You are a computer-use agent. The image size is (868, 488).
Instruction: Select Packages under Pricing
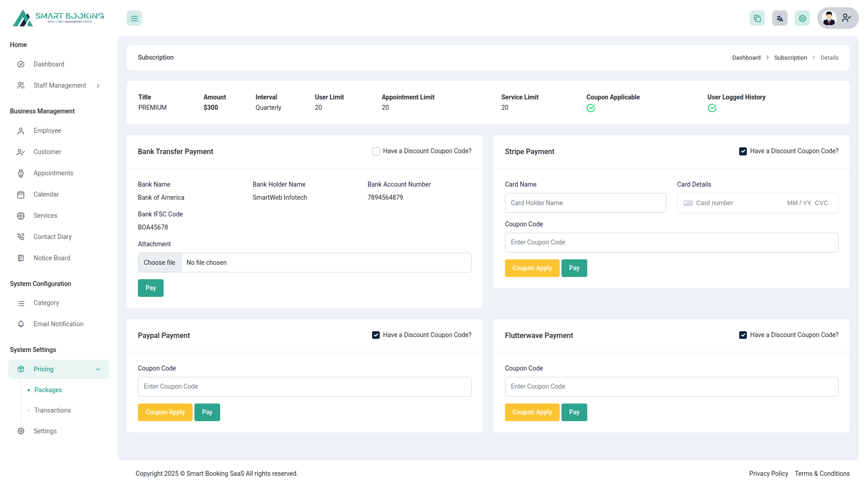[x=48, y=390]
